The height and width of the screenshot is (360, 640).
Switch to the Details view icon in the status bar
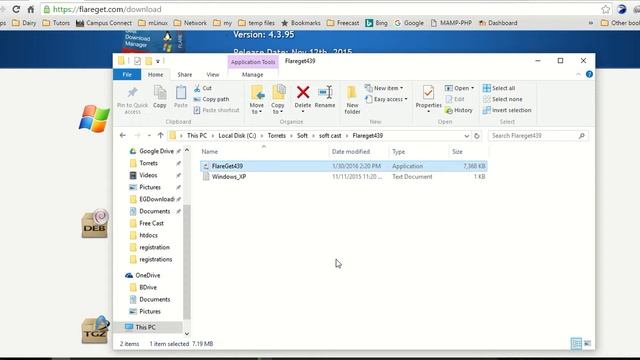[x=576, y=343]
